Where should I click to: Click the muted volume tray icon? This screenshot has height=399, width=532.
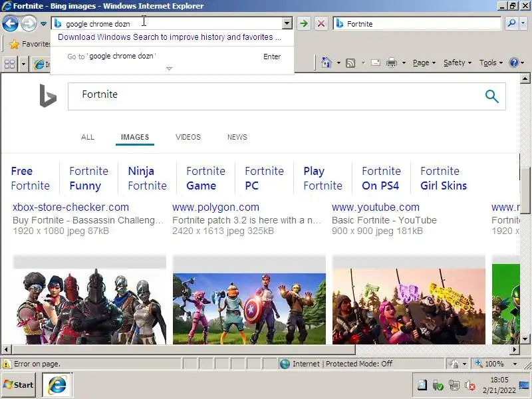coord(470,385)
